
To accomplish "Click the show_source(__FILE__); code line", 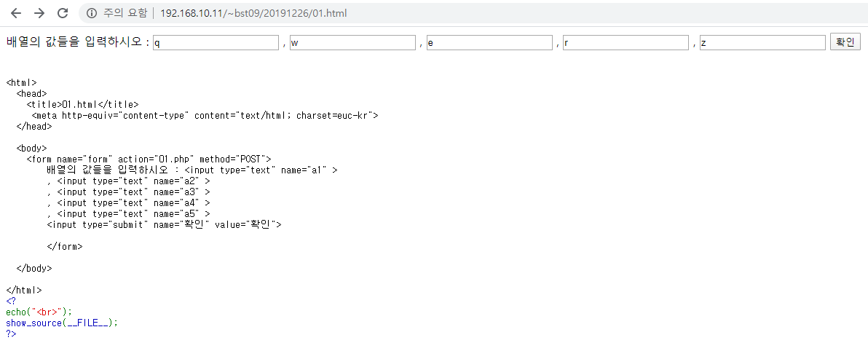I will [62, 323].
